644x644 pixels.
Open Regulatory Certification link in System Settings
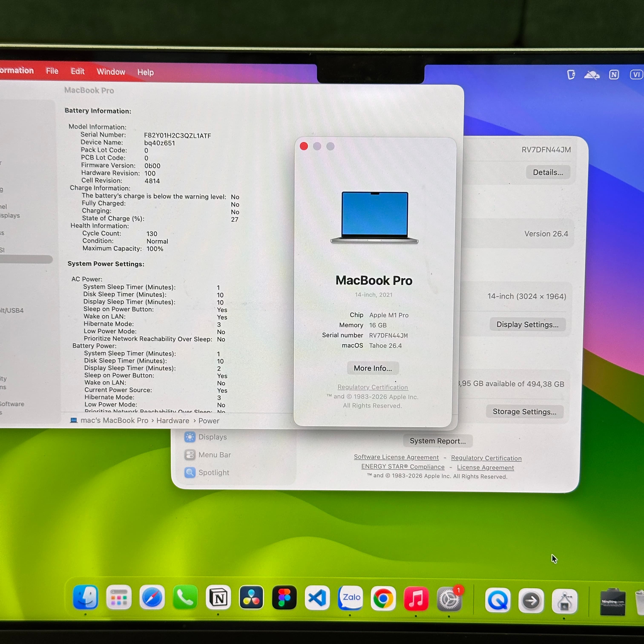[x=486, y=458]
